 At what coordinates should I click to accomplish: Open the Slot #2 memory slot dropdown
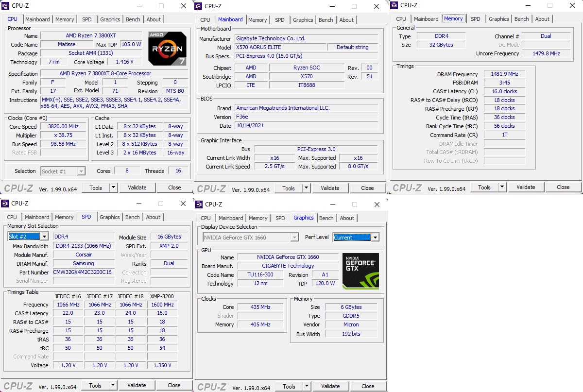click(44, 237)
